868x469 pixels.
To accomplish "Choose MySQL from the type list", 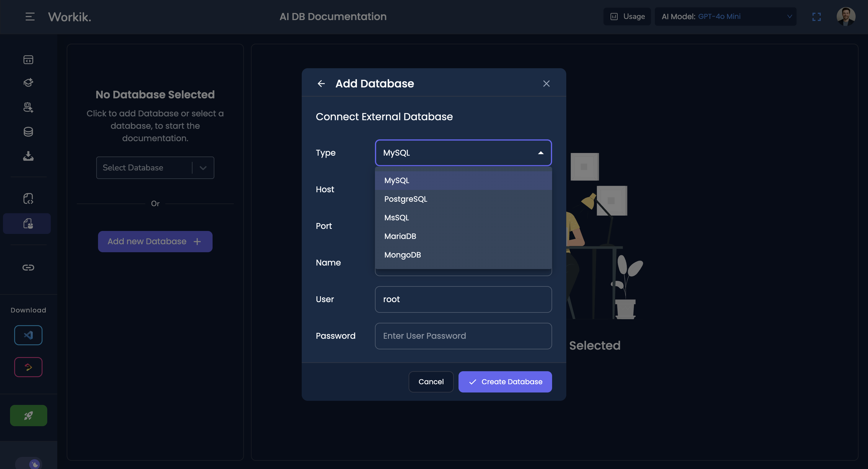I will [x=463, y=180].
